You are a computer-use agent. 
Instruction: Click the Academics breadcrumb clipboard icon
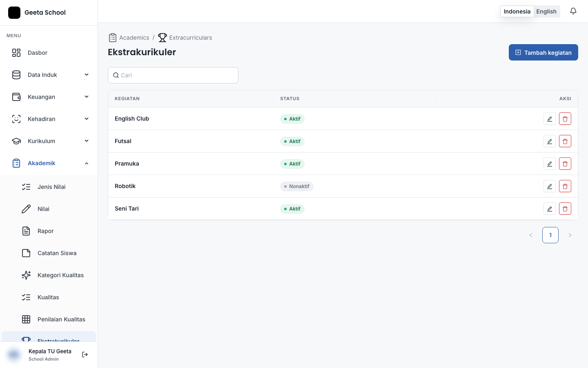click(x=113, y=38)
